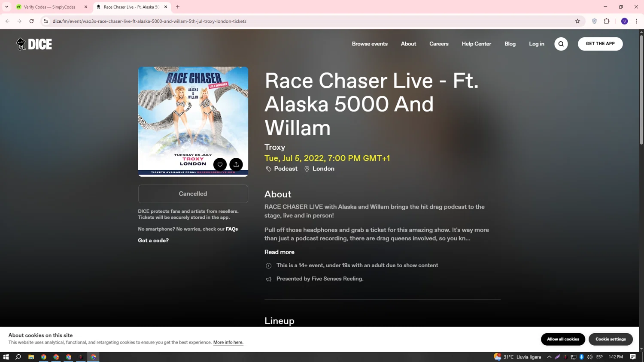Click the Podcast category label
Image resolution: width=644 pixels, height=362 pixels.
tap(286, 169)
